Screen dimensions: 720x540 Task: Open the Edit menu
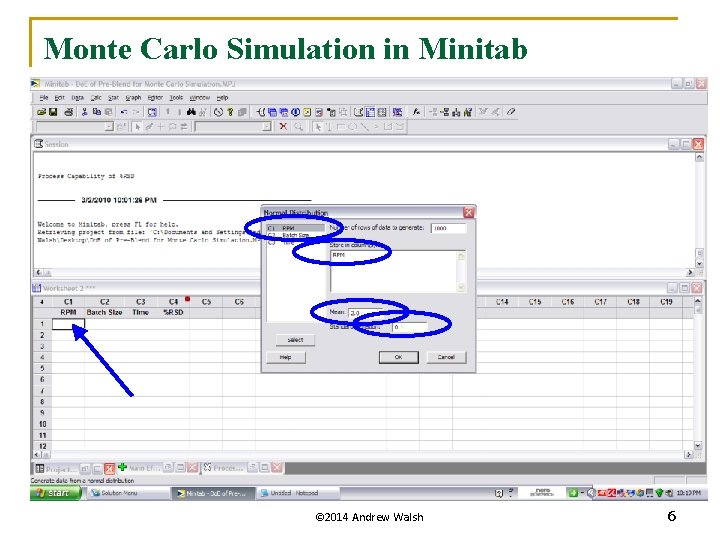(59, 98)
